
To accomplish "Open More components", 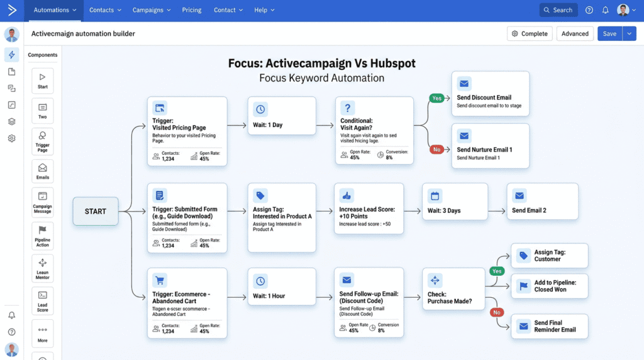I will (x=43, y=334).
